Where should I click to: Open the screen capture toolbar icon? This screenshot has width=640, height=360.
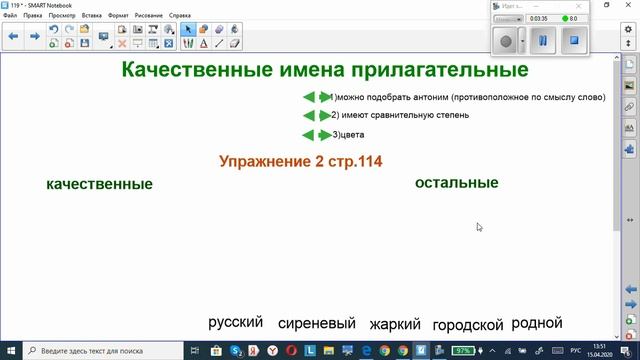coord(138,29)
